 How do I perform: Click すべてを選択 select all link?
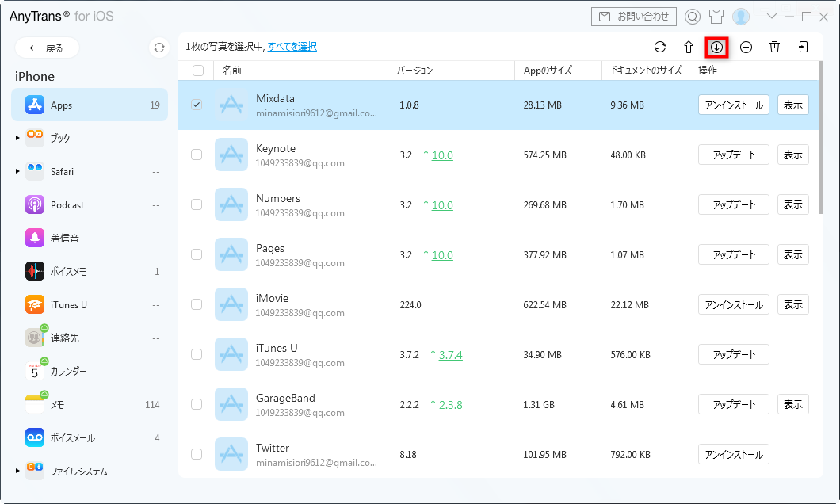292,47
